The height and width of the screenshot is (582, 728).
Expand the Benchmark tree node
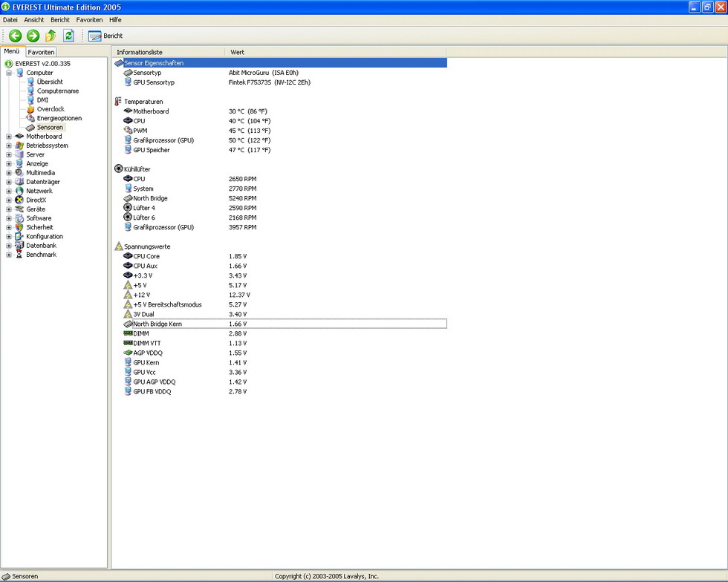tap(8, 255)
